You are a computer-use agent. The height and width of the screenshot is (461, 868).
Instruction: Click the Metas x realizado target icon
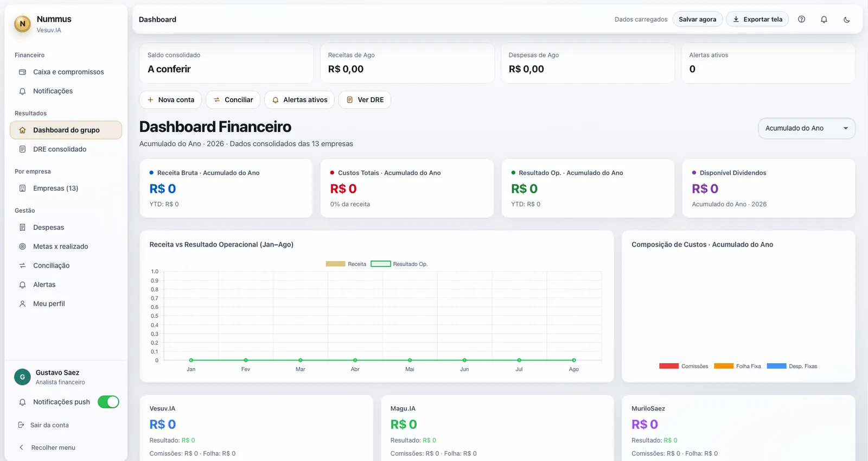pos(22,246)
